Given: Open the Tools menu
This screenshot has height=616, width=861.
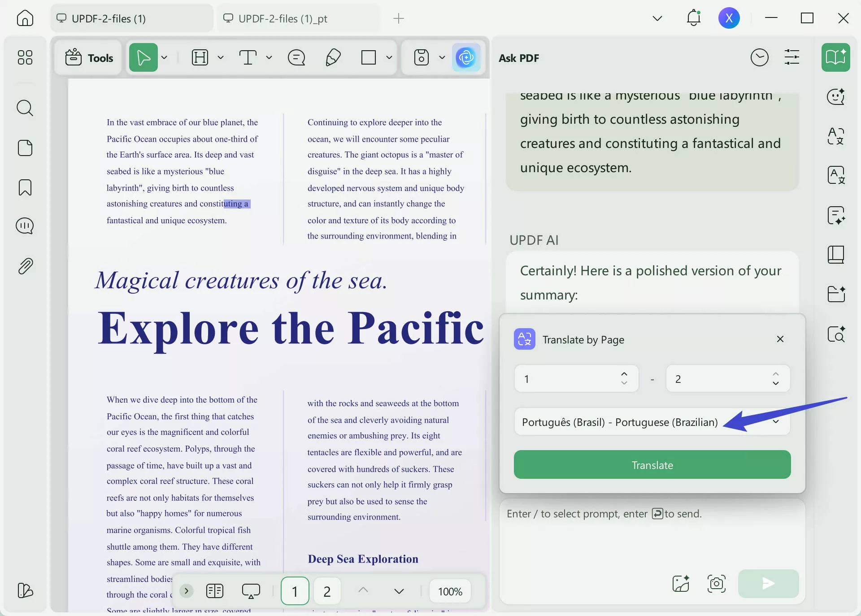Looking at the screenshot, I should pos(88,57).
